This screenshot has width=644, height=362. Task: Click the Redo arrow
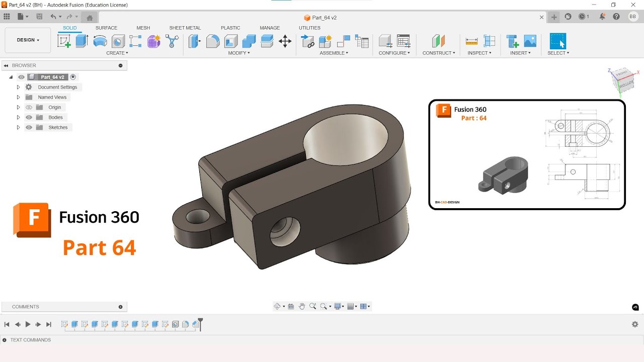[x=69, y=17]
